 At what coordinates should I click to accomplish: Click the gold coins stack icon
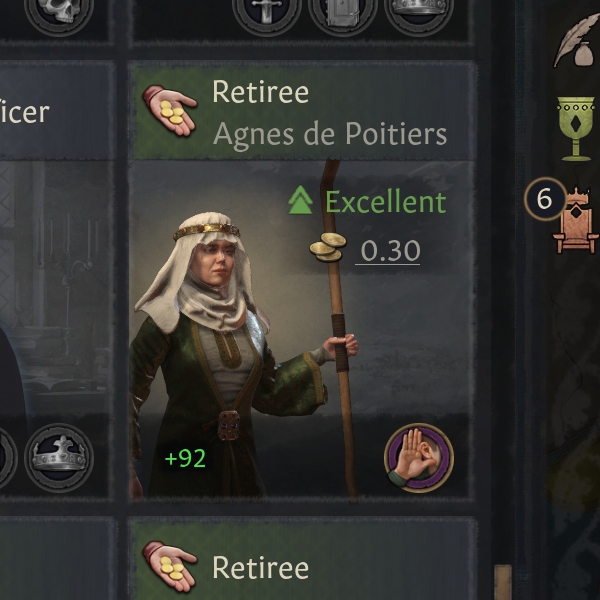point(328,247)
